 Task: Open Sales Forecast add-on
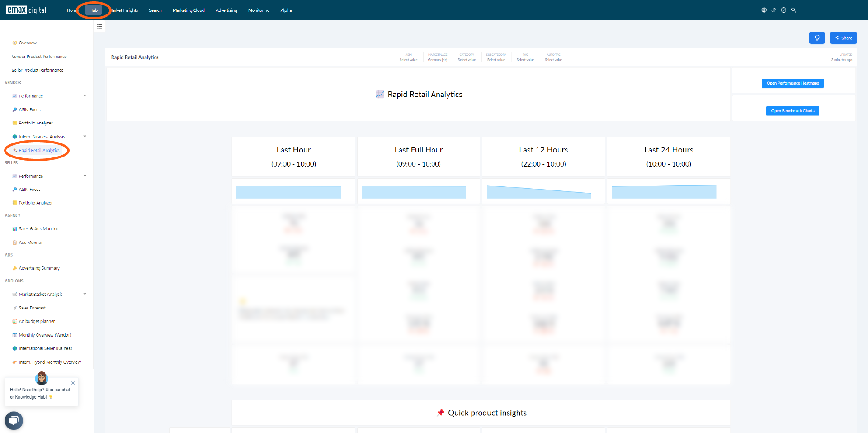click(x=32, y=308)
